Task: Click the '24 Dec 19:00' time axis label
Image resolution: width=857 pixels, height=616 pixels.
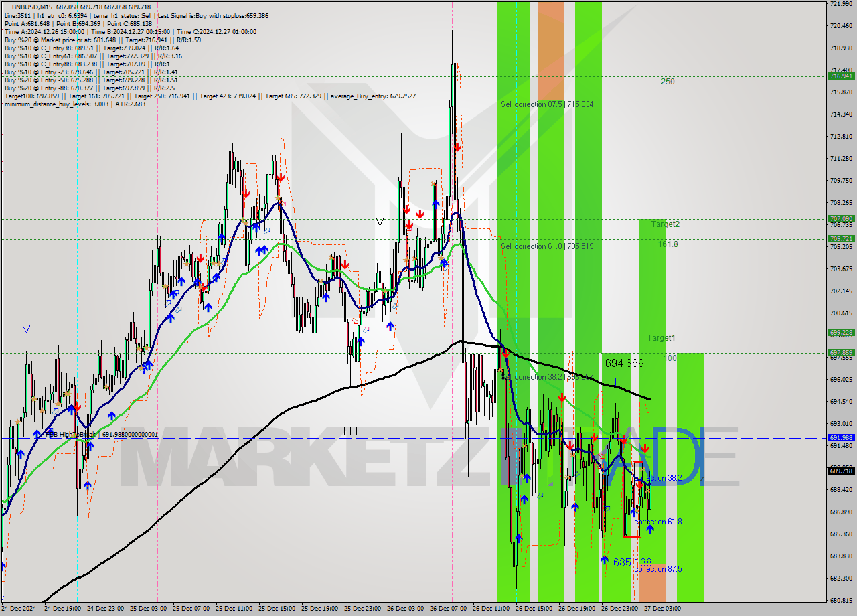Action: [62, 609]
